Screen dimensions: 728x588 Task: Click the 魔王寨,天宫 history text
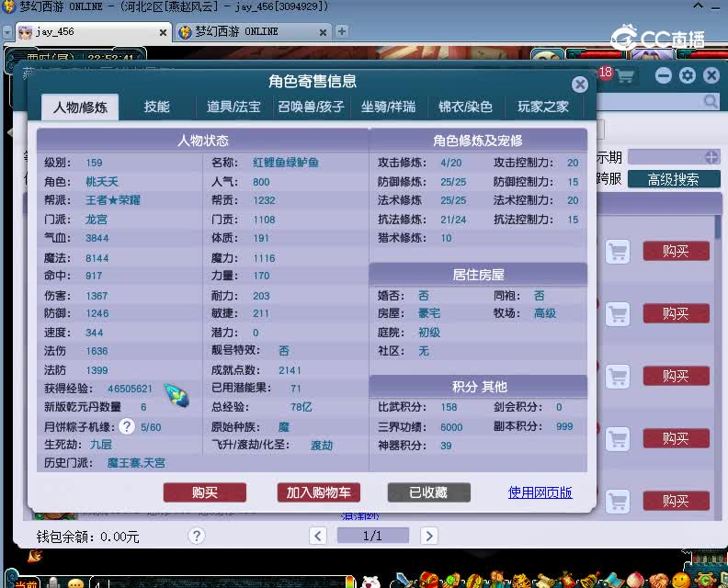pos(136,463)
